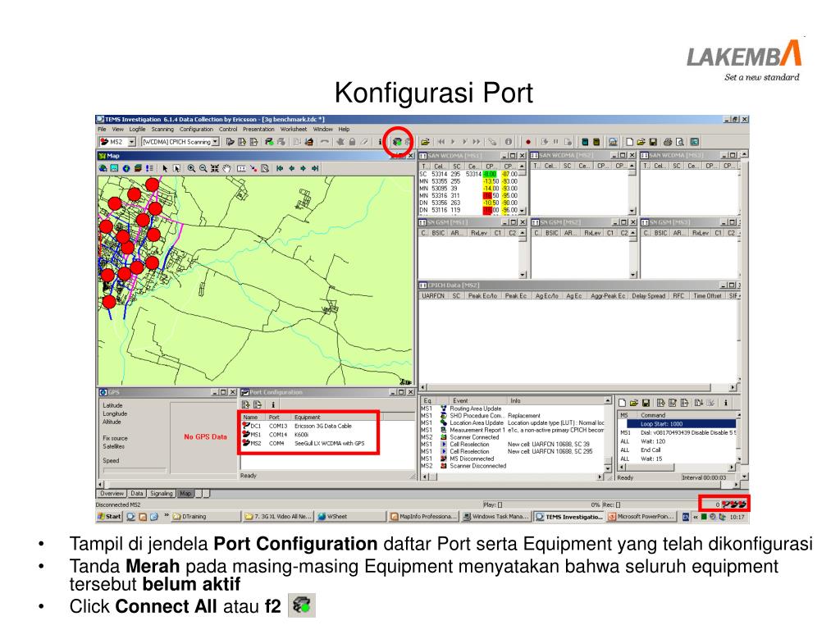
Task: Click the 'Peak Ec/Io' column header
Action: 482,295
